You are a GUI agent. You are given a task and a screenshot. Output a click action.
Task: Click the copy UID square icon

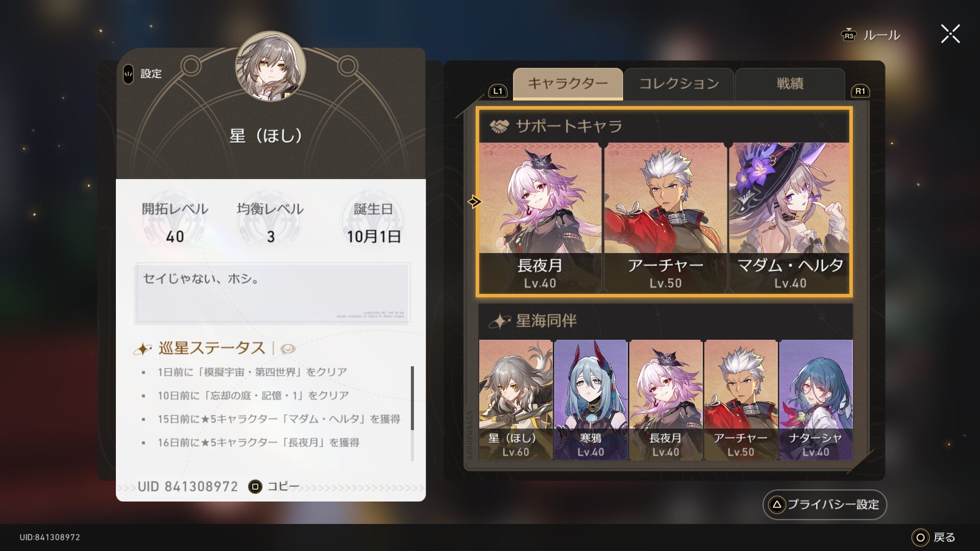click(255, 487)
